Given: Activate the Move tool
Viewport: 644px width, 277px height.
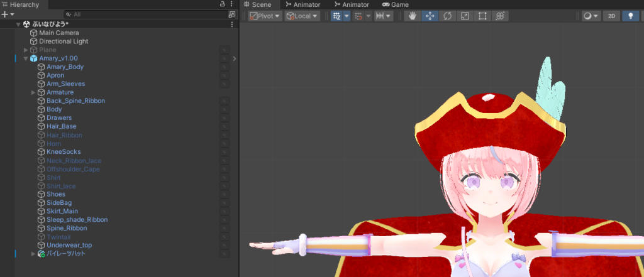Looking at the screenshot, I should point(430,16).
